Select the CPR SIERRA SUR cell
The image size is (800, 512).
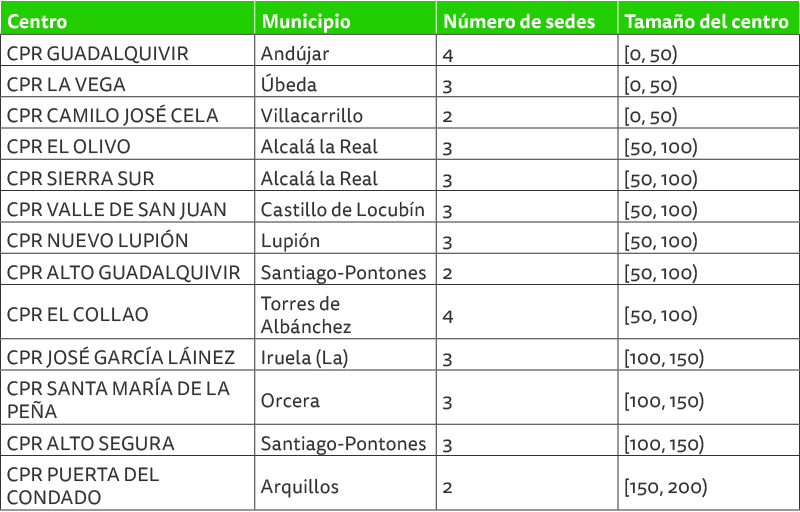tap(128, 175)
